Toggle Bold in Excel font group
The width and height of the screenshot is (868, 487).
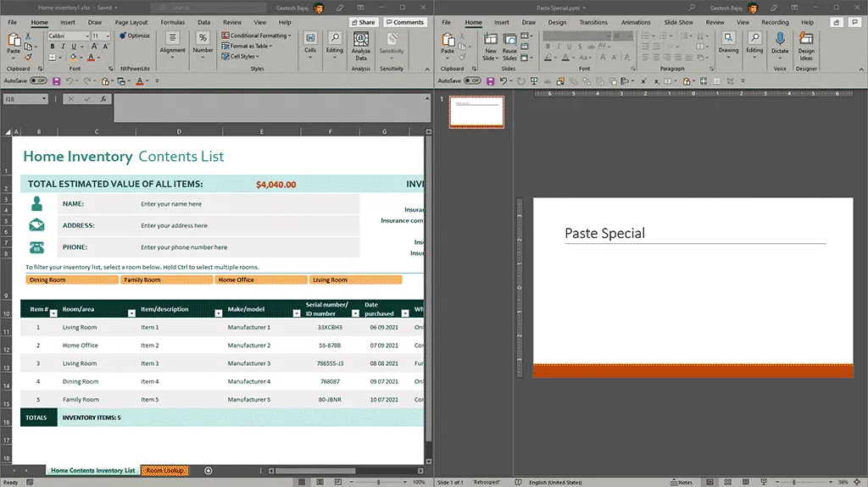point(53,47)
